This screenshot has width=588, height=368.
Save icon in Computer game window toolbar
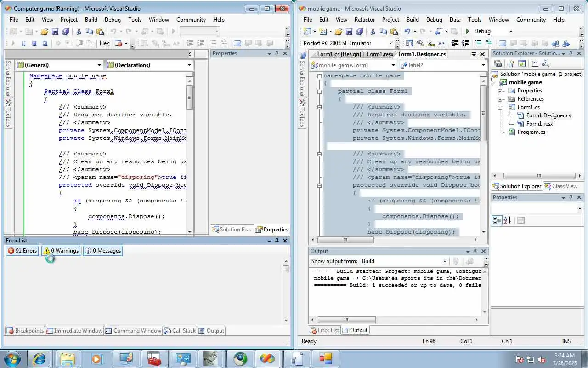55,31
